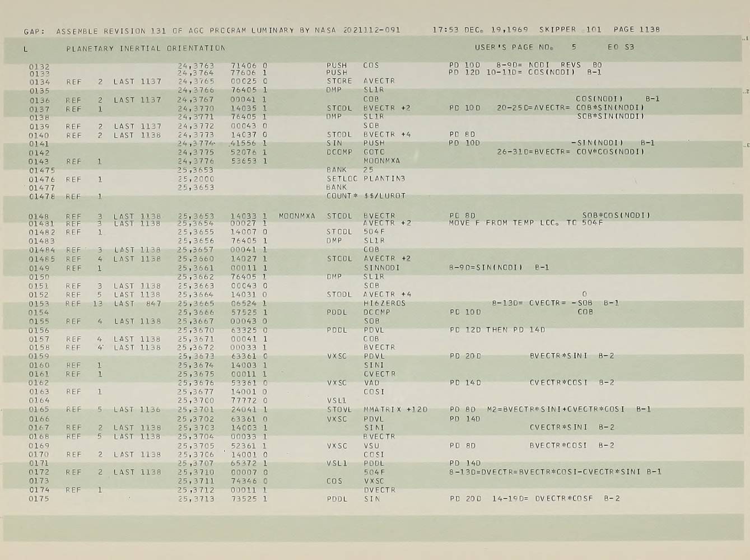Select comment '20-25D=AVECTR= COB*SIN(NODI)'
The width and height of the screenshot is (750, 560).
[570, 108]
